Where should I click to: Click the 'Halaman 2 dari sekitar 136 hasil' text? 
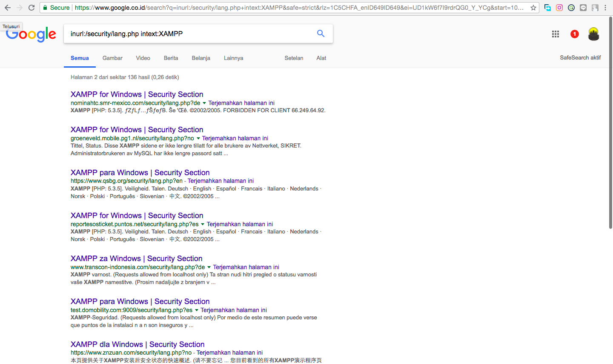coord(125,77)
